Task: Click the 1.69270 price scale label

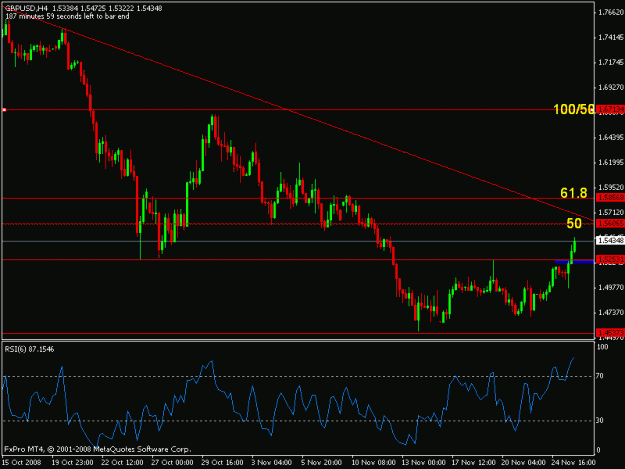Action: coord(611,87)
